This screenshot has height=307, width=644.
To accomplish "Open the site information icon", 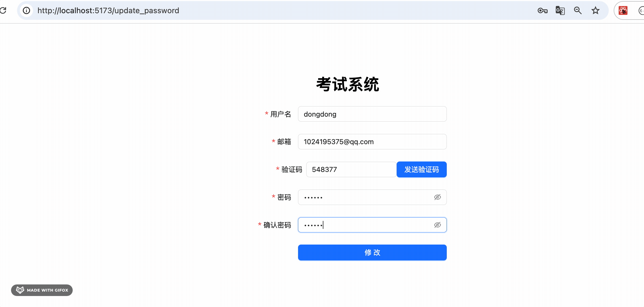I will pos(26,10).
